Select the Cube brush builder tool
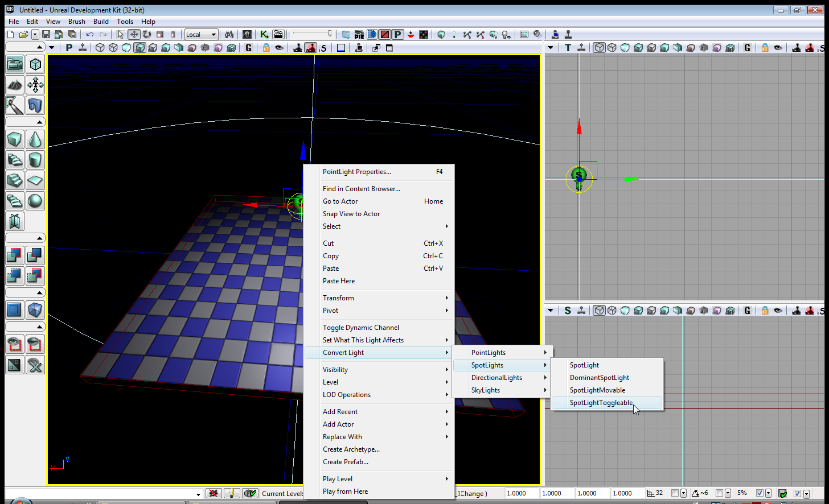Screen dimensions: 829x504 pos(15,139)
